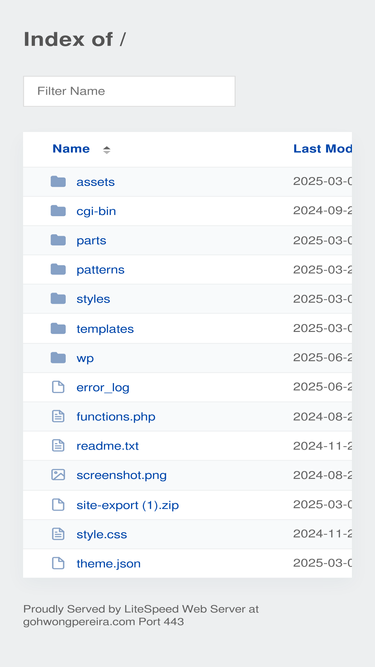The height and width of the screenshot is (667, 375).
Task: Focus the Filter Name input field
Action: coord(129,91)
